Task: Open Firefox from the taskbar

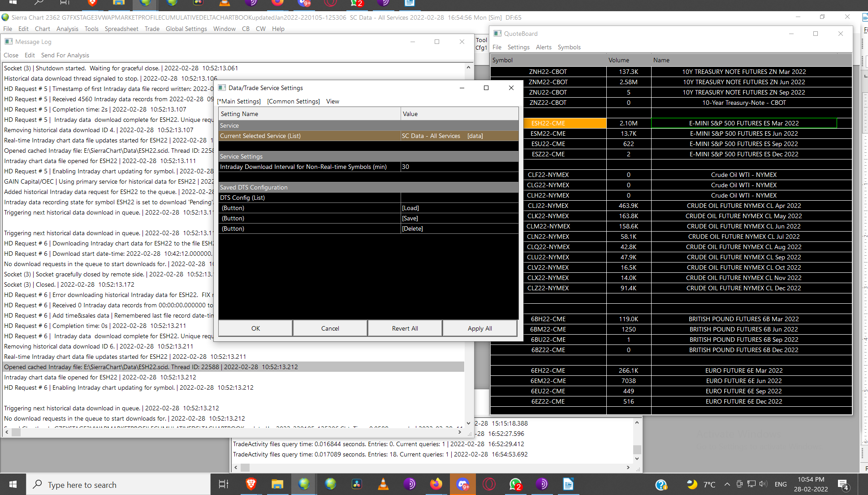Action: (x=436, y=484)
